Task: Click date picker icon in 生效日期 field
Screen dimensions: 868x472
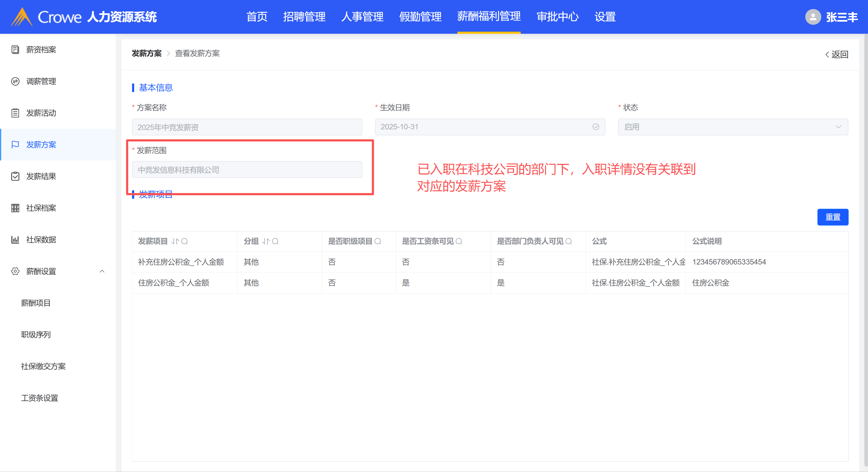Action: (x=596, y=127)
